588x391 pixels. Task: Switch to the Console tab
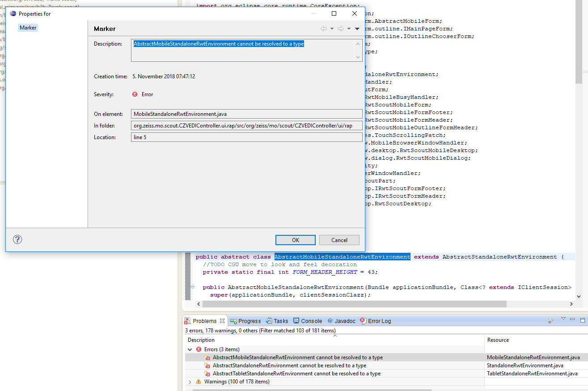[308, 321]
